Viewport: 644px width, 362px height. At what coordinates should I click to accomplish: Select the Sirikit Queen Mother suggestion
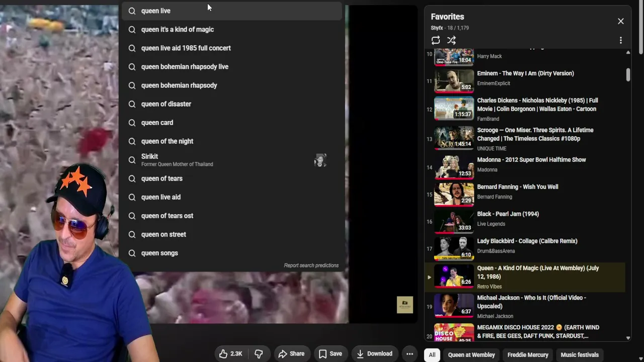point(232,160)
